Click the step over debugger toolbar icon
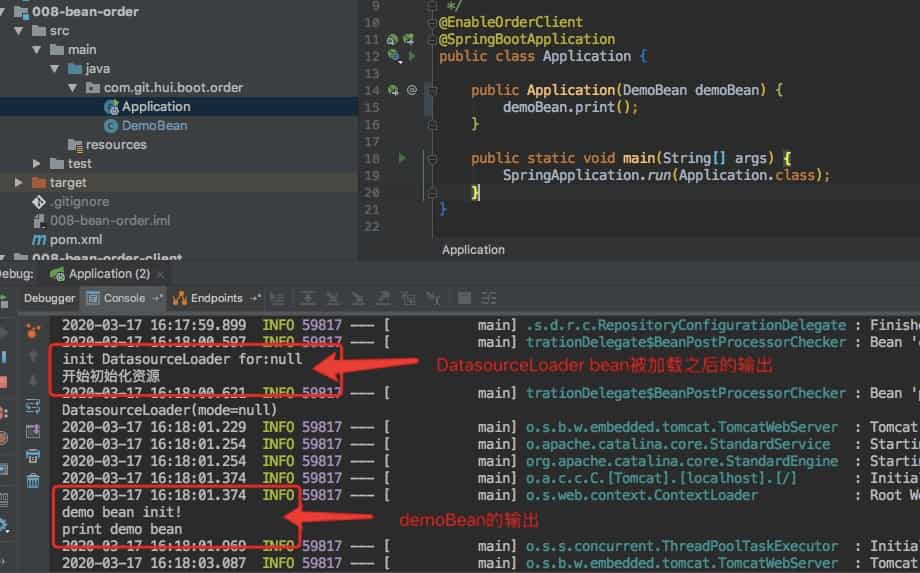The image size is (920, 573). 309,298
